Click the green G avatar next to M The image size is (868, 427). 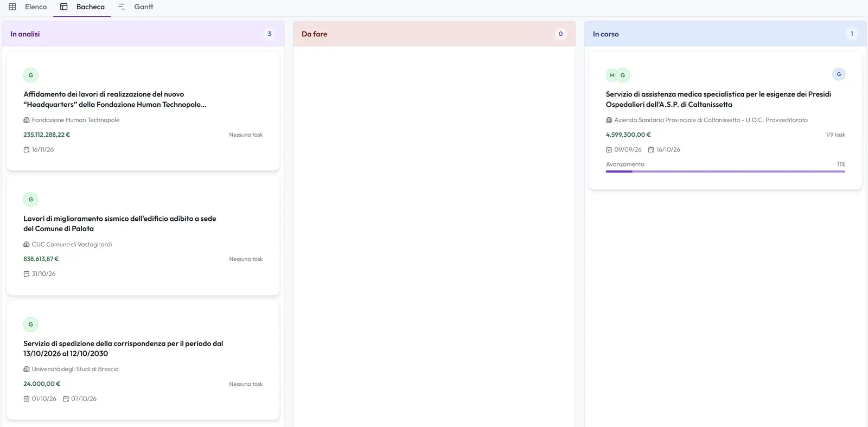pos(623,75)
